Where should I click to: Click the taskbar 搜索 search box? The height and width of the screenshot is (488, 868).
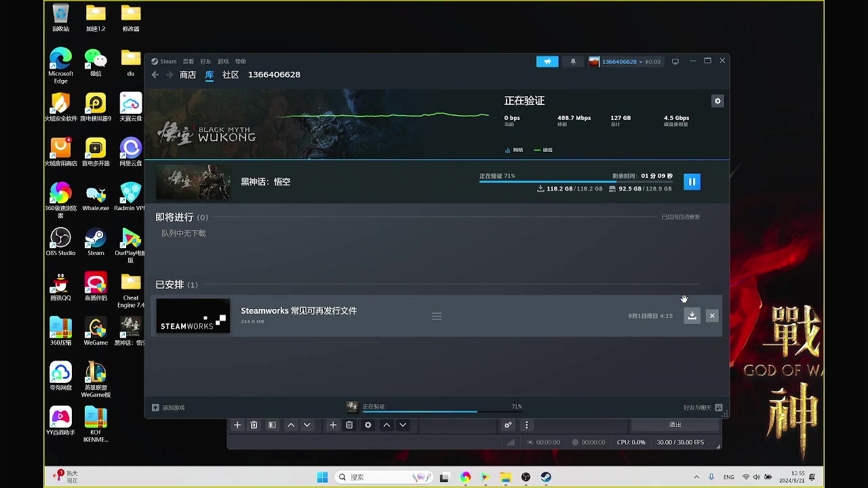pos(385,477)
